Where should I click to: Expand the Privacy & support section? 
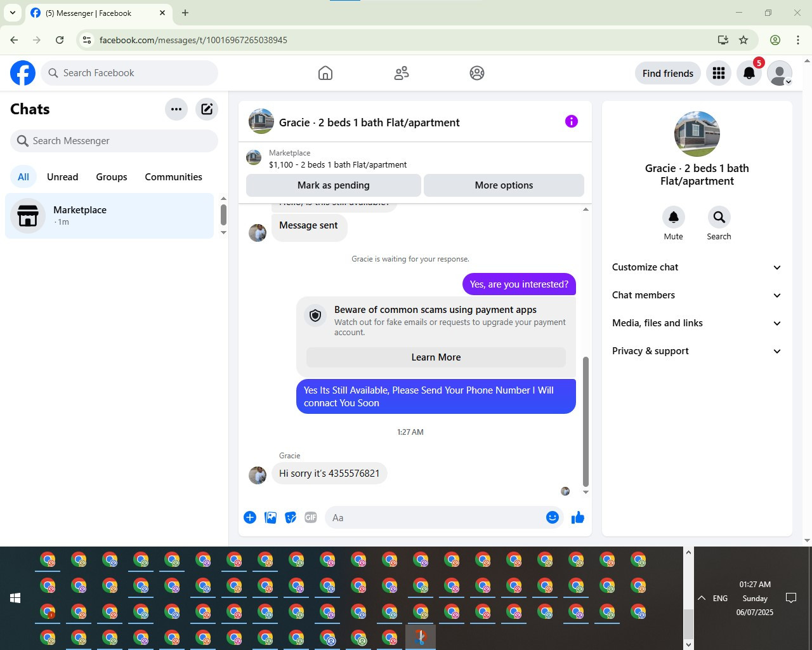tap(697, 351)
